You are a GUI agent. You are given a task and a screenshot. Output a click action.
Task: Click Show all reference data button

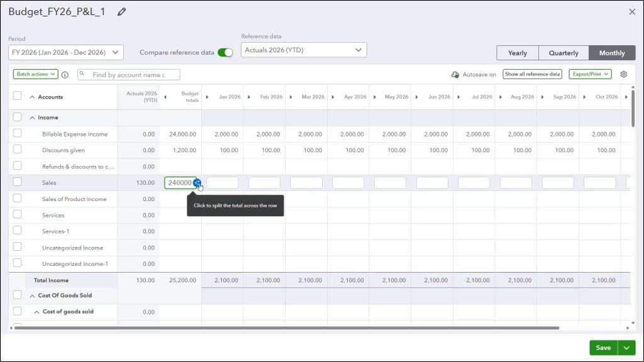coord(532,74)
